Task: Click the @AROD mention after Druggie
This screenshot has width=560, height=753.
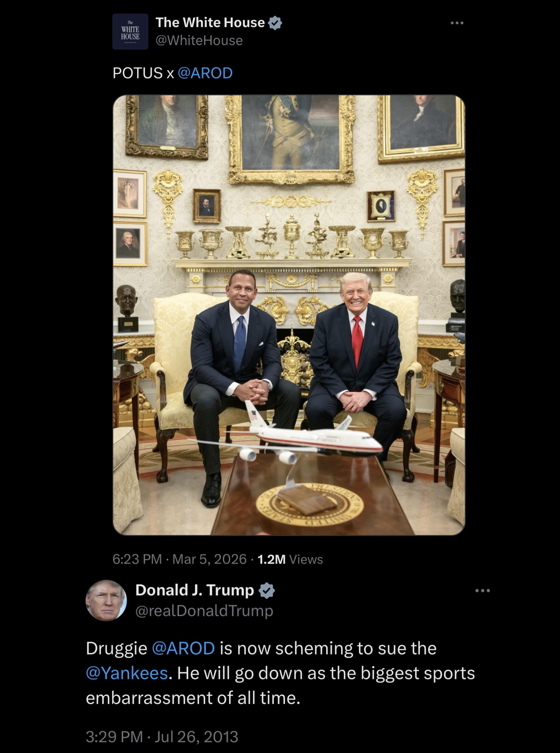Action: pyautogui.click(x=183, y=648)
